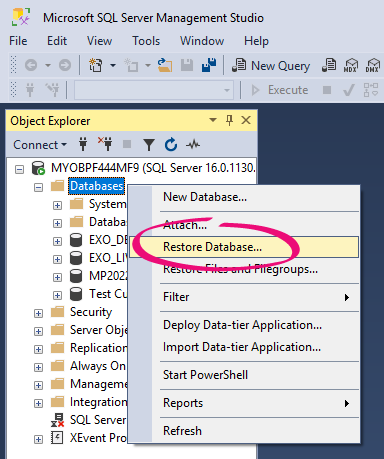Viewport: 384px width, 459px height.
Task: Click the Database Engine Query icon
Action: point(329,65)
